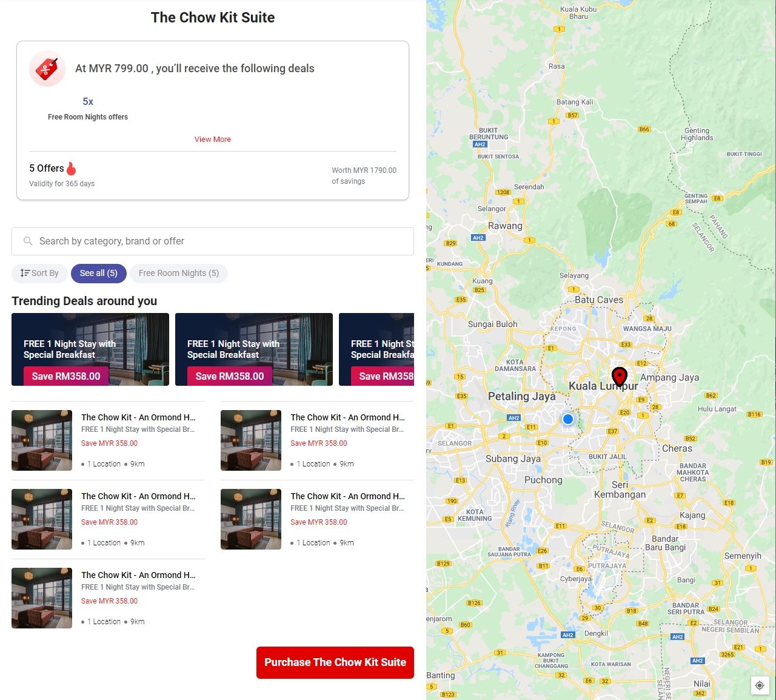776x700 pixels.
Task: Click the magnifier icon in search bar
Action: (x=28, y=241)
